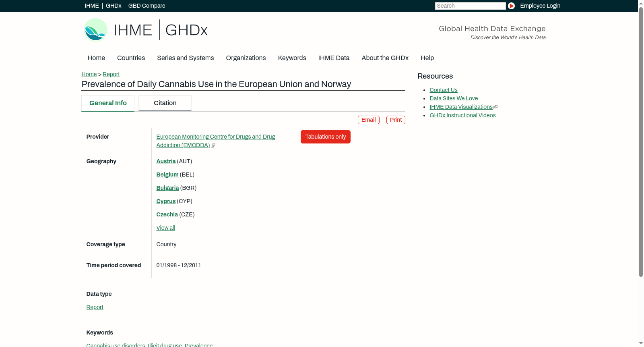Click the Tabulations only button
The width and height of the screenshot is (644, 347).
[326, 137]
